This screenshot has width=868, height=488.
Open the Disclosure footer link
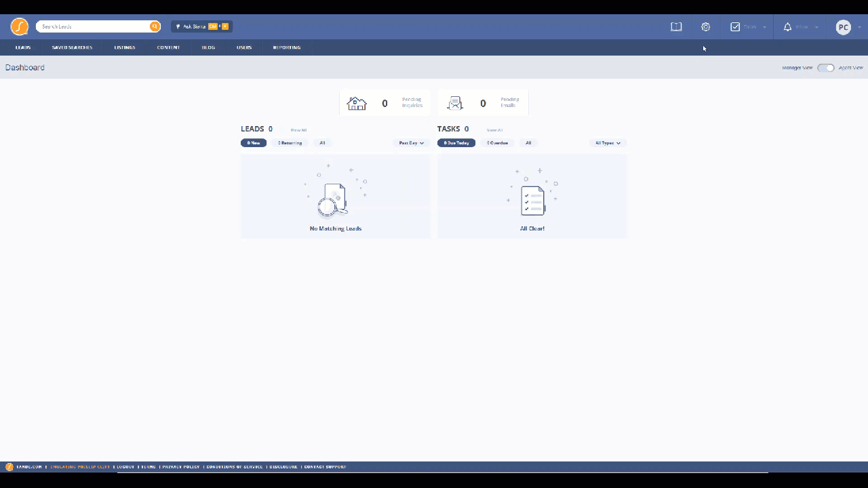pos(283,467)
